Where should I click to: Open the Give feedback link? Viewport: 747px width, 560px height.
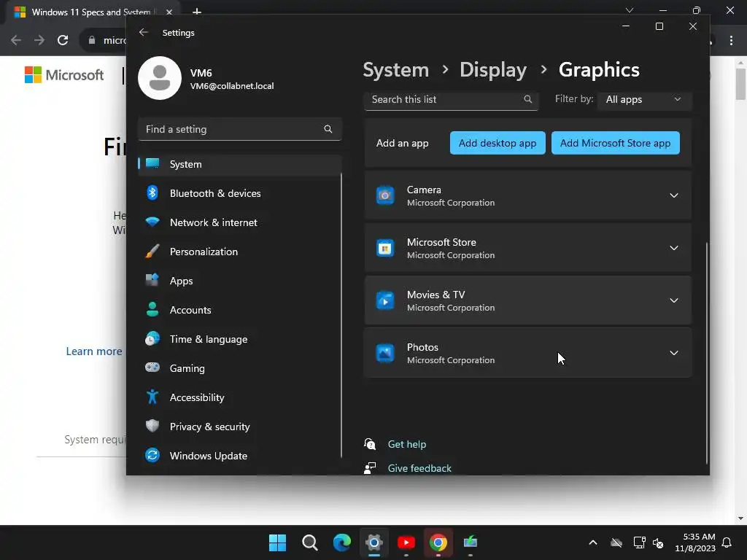click(419, 468)
